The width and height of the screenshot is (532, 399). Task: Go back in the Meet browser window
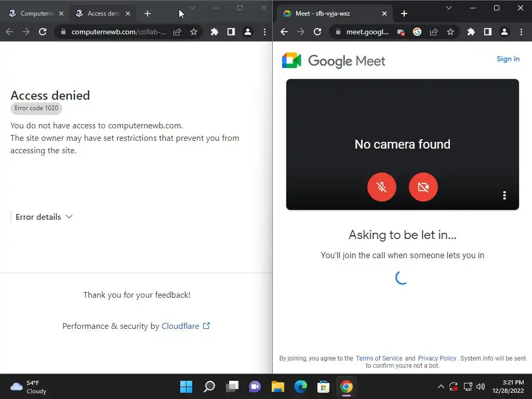click(x=284, y=32)
